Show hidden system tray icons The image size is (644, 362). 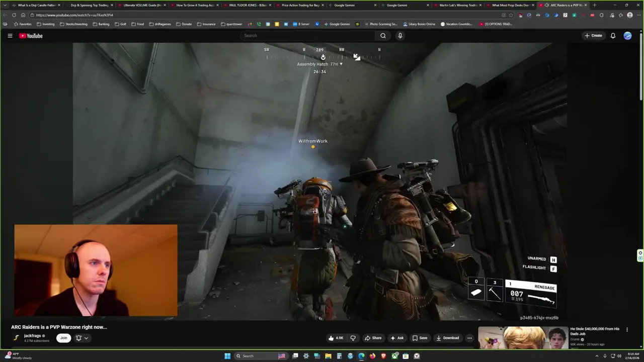(x=596, y=356)
